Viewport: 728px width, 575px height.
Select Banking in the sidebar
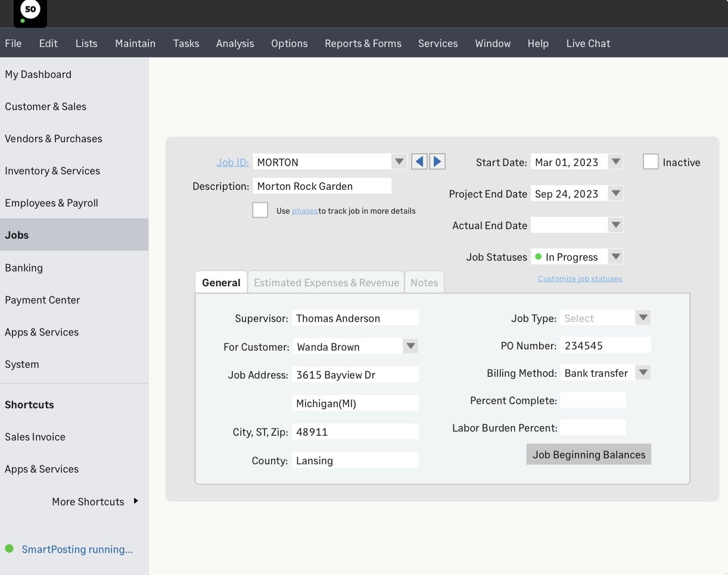24,268
